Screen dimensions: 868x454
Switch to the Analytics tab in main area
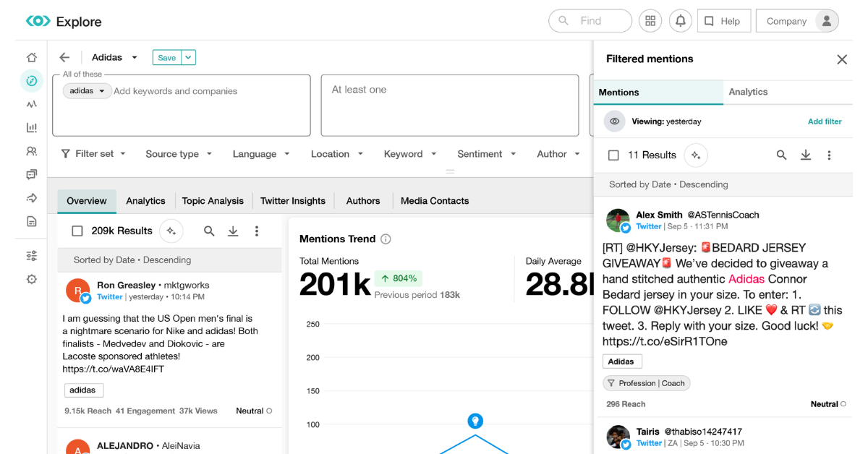coord(145,201)
